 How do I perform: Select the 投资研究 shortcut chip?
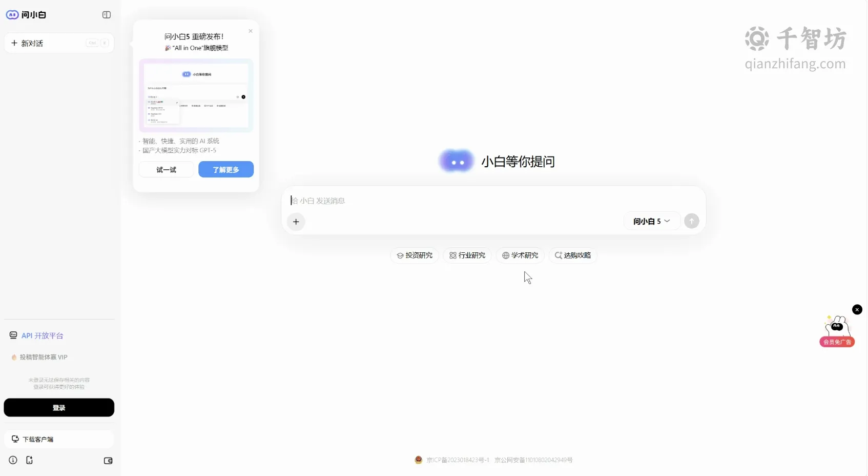[415, 255]
